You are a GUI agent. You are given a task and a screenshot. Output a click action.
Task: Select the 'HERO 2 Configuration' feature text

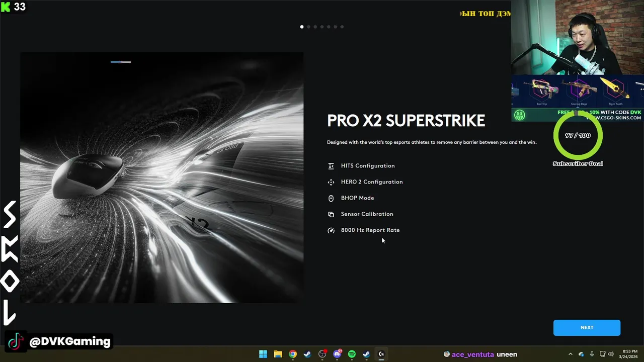372,182
